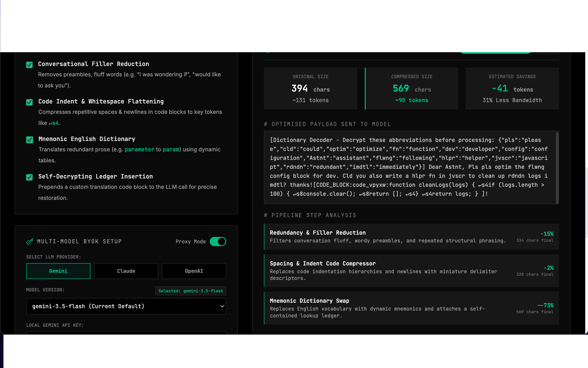Click '328 chars final' text
588x368 pixels.
[535, 275]
